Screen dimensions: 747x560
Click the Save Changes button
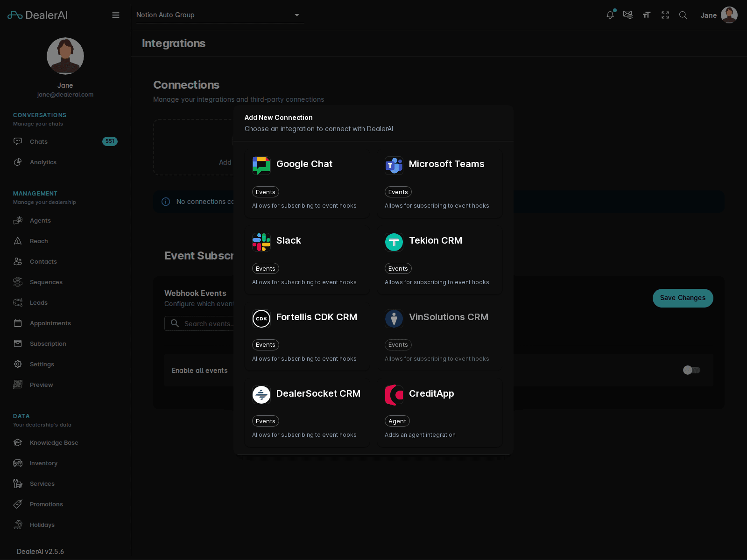click(683, 298)
